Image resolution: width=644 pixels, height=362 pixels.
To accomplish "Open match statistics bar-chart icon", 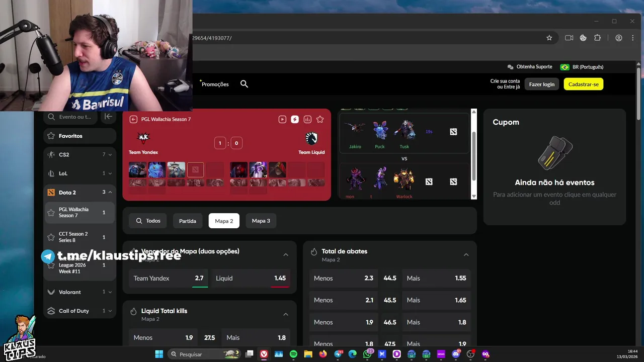I will tap(307, 119).
